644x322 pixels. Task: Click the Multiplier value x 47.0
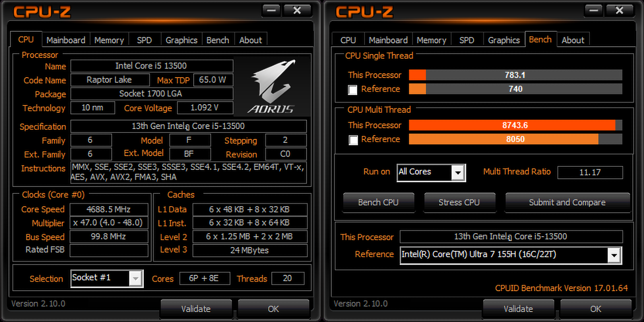click(x=109, y=223)
